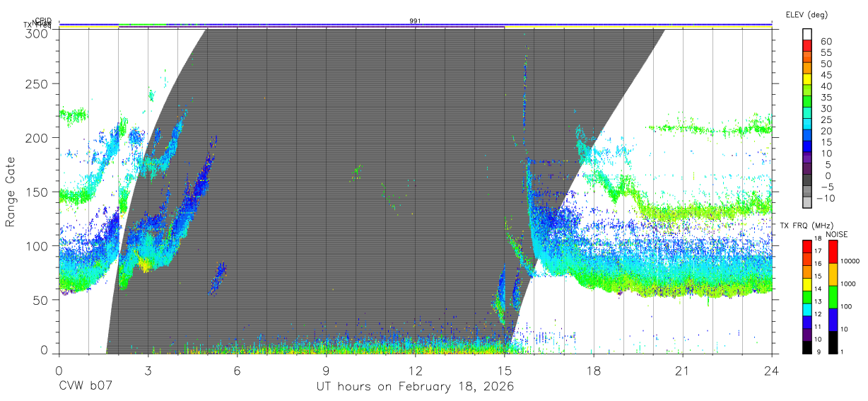The image size is (868, 401).
Task: Click Range Gate tick label "50"
Action: [x=40, y=299]
